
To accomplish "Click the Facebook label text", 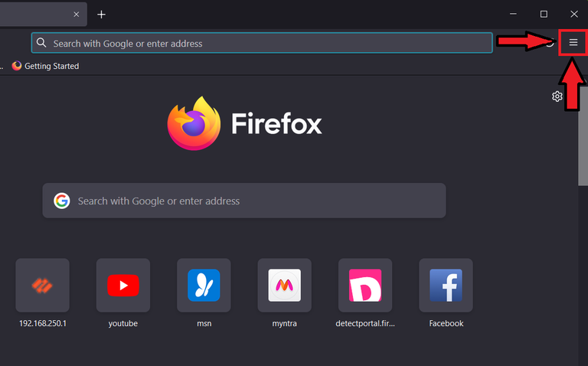I will 446,323.
